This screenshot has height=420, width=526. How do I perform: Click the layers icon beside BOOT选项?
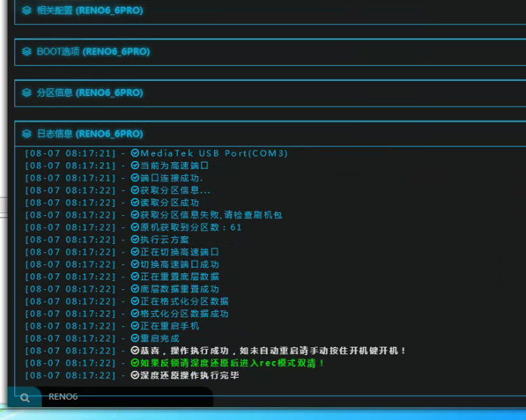(x=26, y=51)
